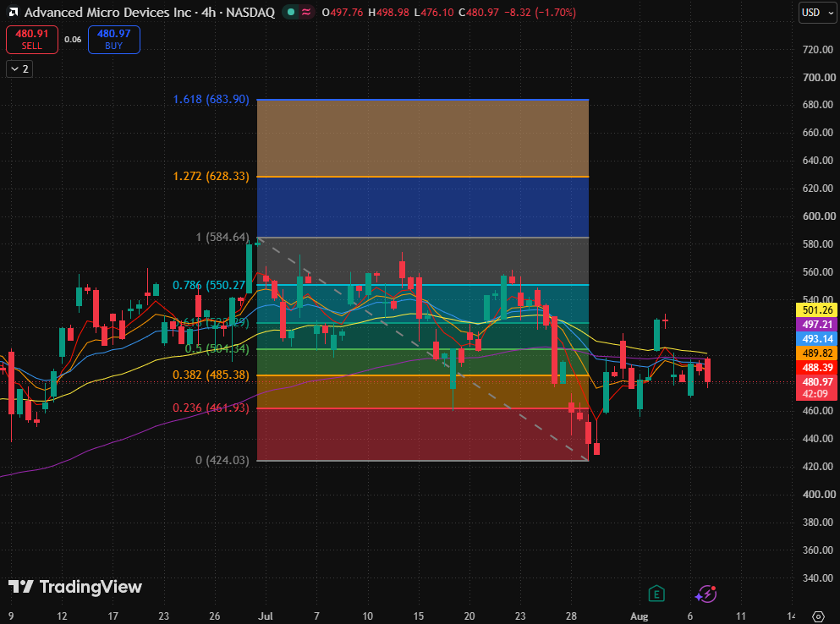Click 640.00 on the price axis

(x=818, y=160)
